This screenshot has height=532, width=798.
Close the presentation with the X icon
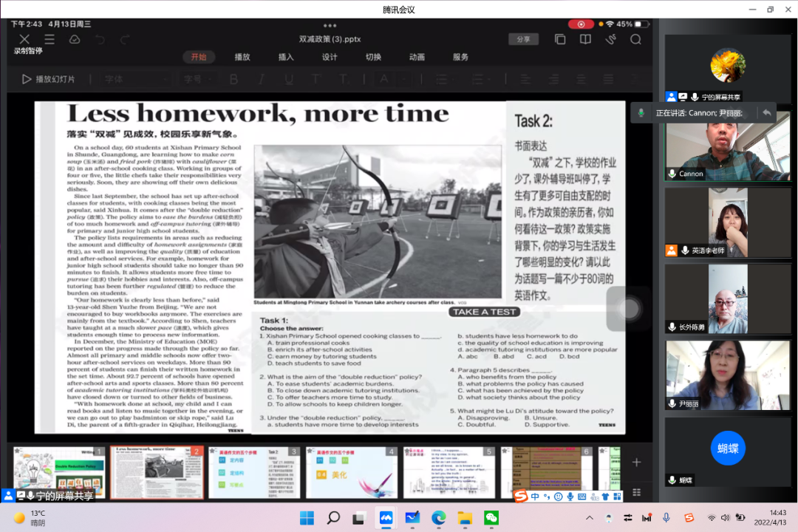[x=24, y=39]
